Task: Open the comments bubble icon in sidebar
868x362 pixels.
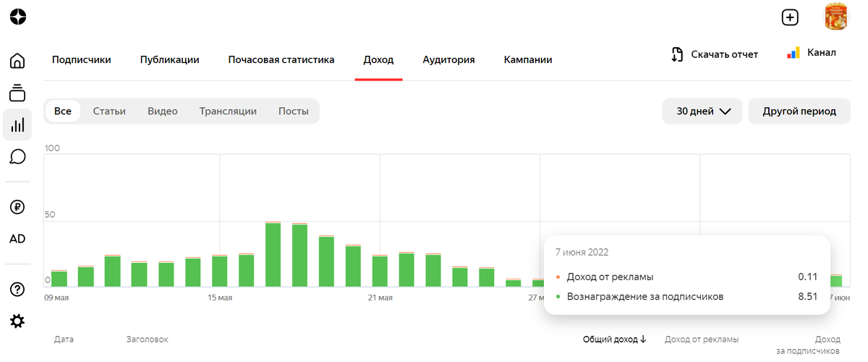Action: pos(17,156)
